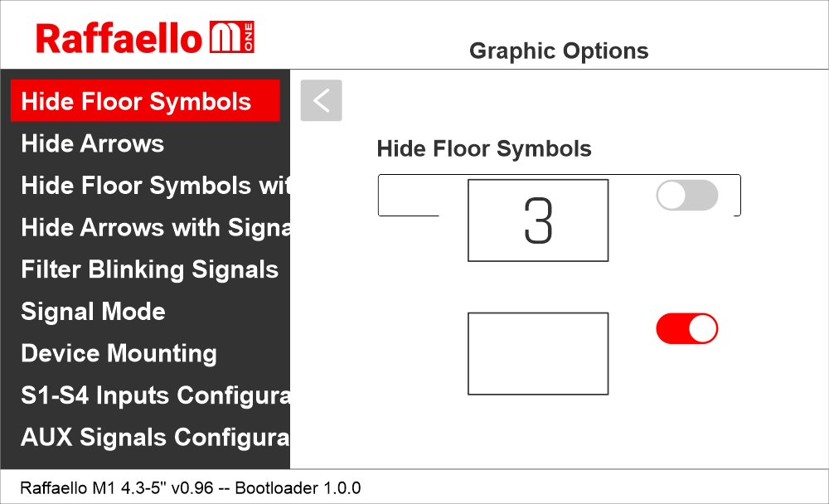
Task: Open the Hide Arrows menu entry
Action: coord(93,143)
